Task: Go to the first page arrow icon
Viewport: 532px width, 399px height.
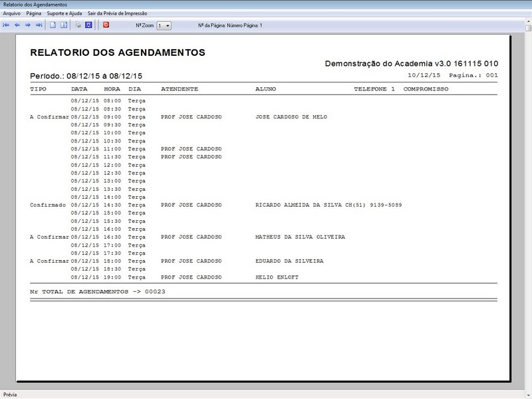Action: 6,25
